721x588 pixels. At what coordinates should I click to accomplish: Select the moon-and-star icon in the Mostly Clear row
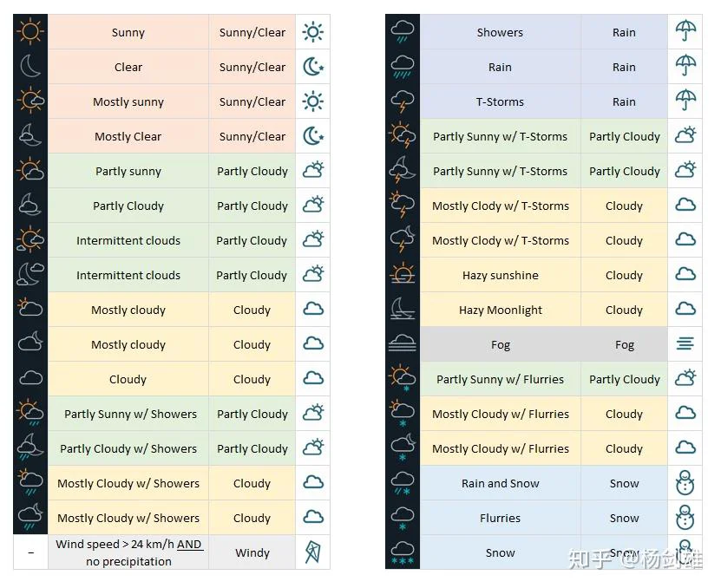313,136
